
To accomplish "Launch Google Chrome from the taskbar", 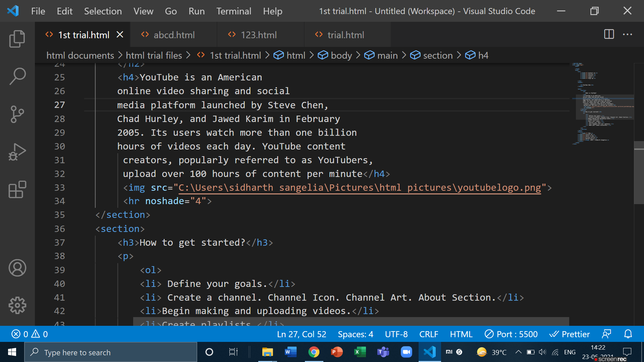I will point(313,352).
